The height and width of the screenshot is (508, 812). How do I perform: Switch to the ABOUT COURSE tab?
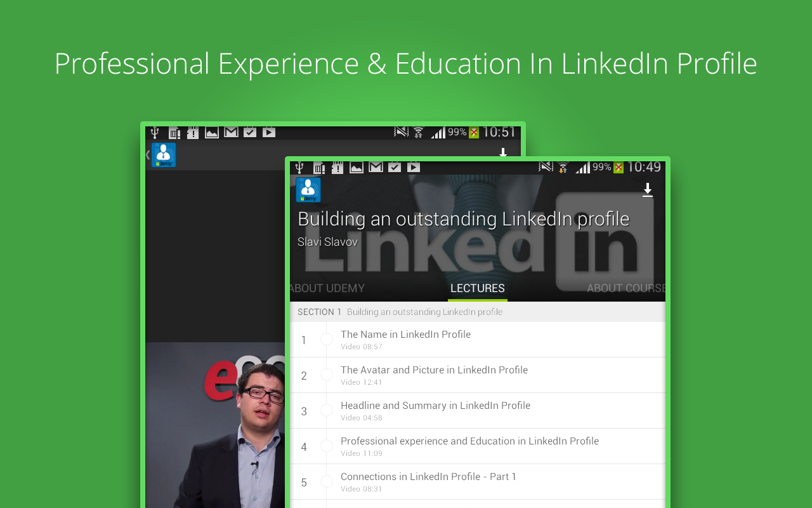click(x=625, y=288)
